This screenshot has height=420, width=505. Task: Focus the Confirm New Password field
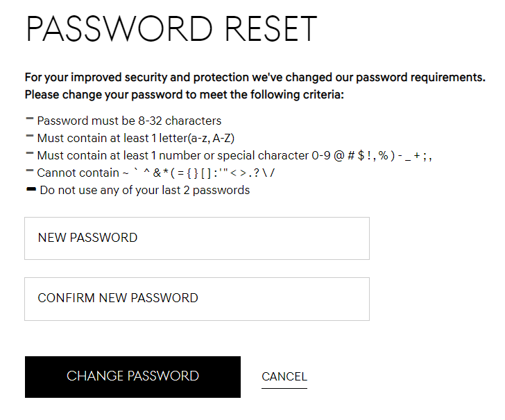point(196,299)
